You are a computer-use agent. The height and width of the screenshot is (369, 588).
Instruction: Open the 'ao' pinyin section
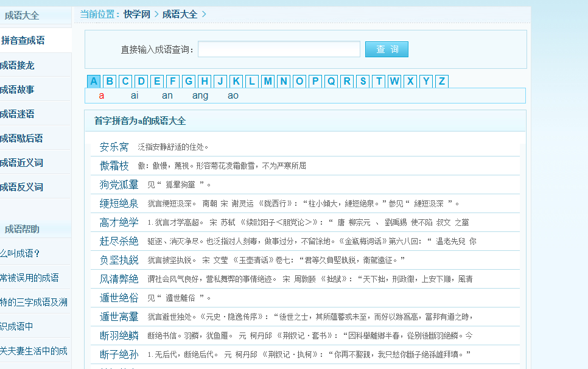[233, 96]
